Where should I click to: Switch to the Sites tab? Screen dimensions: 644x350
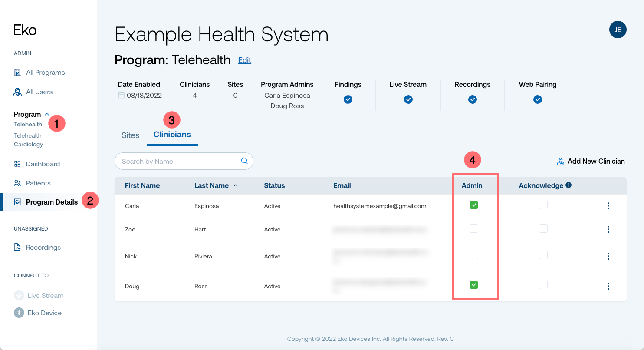pyautogui.click(x=131, y=135)
